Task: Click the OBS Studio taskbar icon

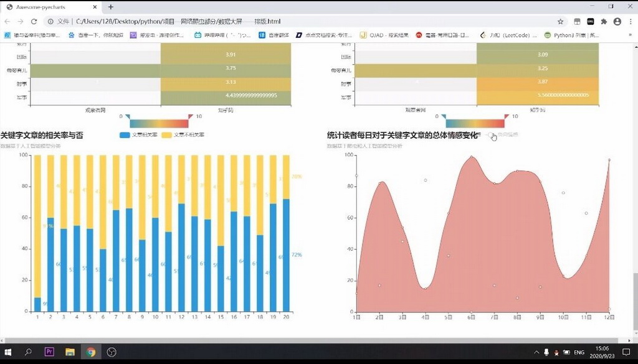Action: 112,352
